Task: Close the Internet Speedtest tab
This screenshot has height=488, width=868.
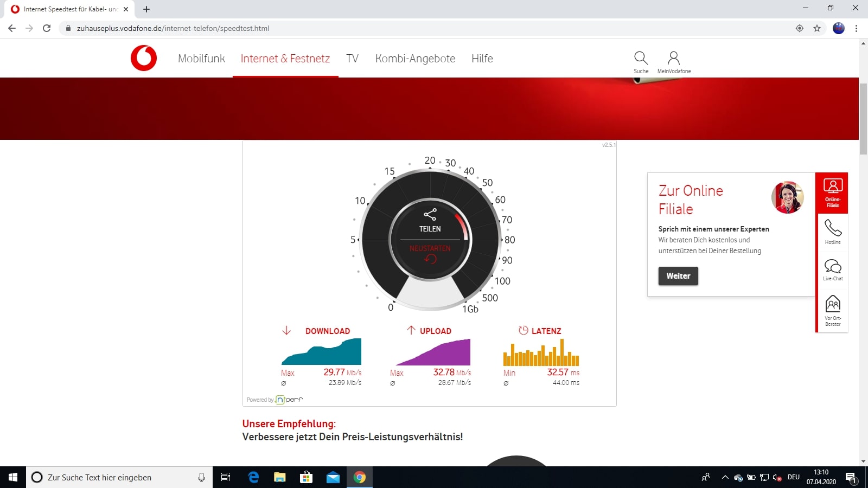Action: click(x=126, y=9)
